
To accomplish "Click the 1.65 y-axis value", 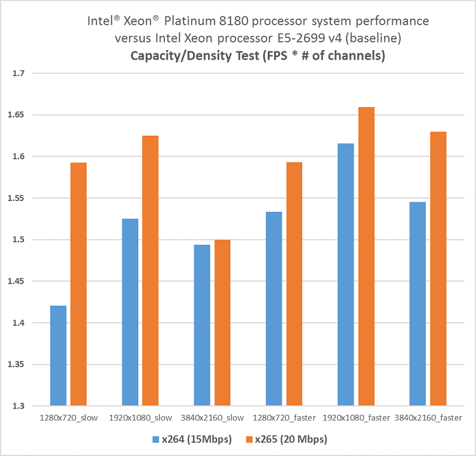I will [x=16, y=115].
